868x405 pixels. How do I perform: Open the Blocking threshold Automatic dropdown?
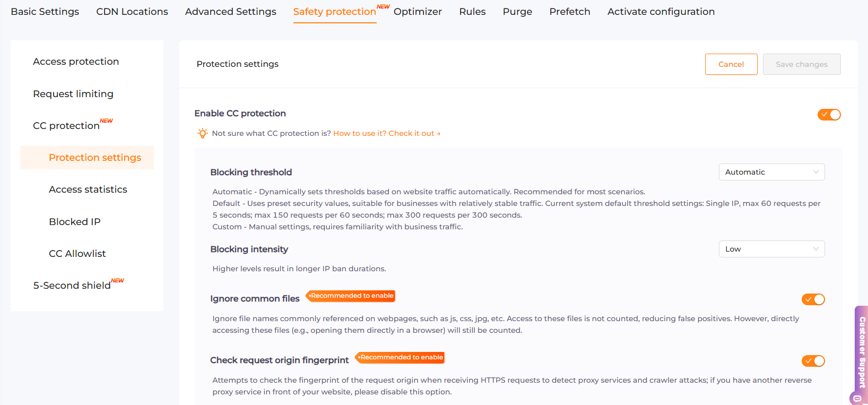771,172
